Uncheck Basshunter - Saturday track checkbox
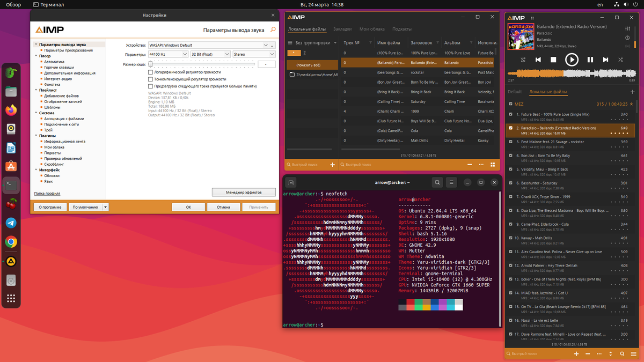644x362 pixels. coord(510,183)
